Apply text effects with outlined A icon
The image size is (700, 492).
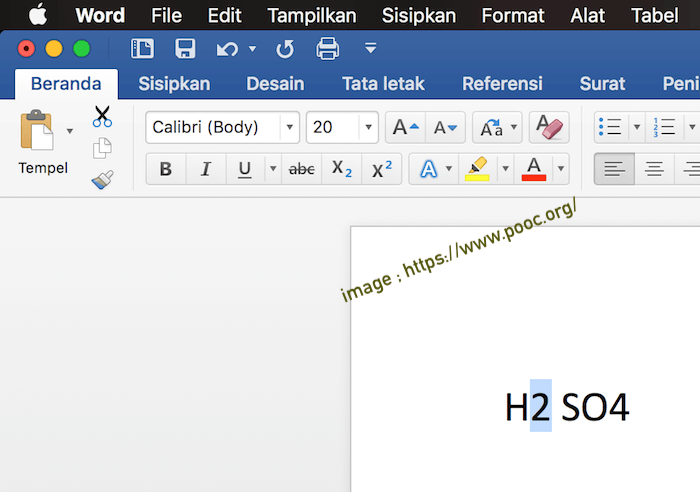pyautogui.click(x=429, y=169)
